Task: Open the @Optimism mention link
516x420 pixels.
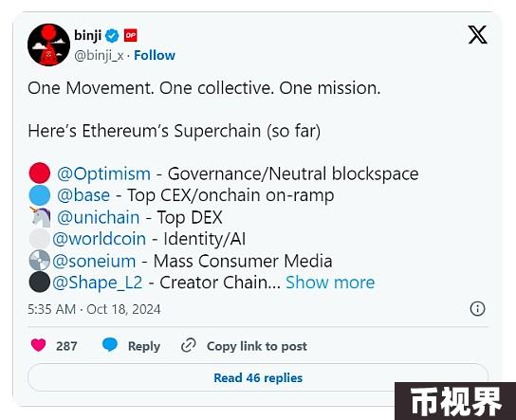Action: 103,173
